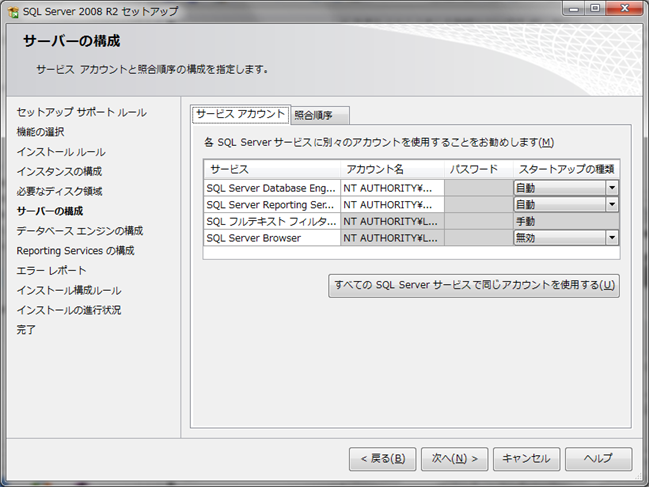Click the すべての SQL Server サービスで同じアカウントを使用する button

pos(474,285)
